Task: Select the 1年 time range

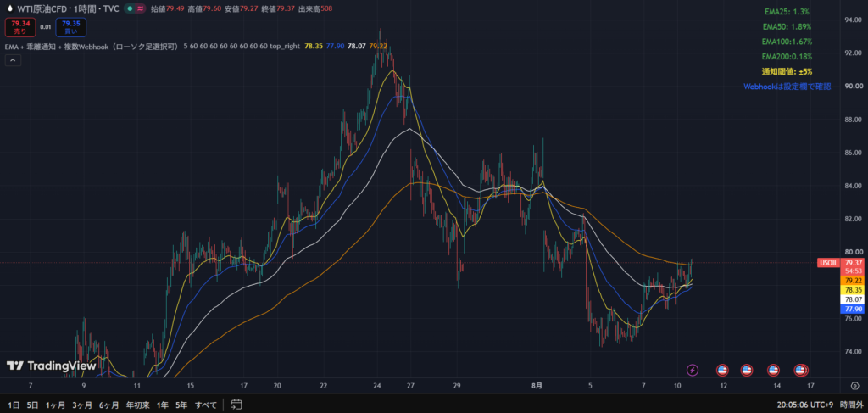Action: pyautogui.click(x=162, y=405)
